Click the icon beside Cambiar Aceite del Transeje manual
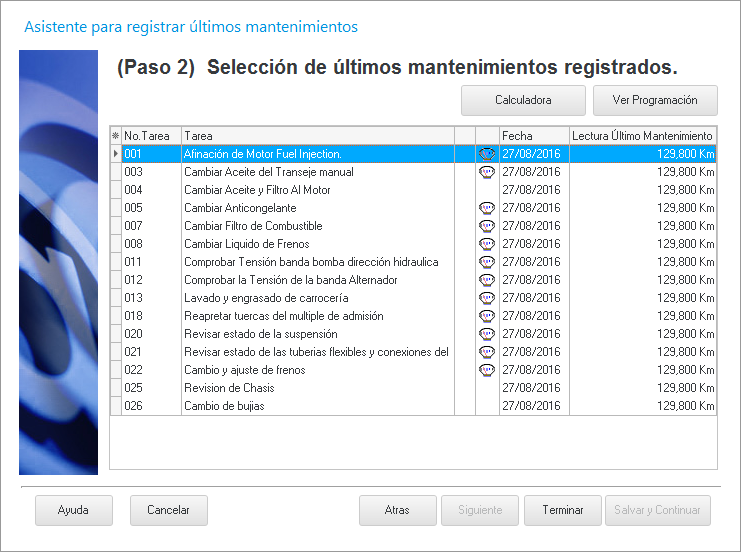 487,172
